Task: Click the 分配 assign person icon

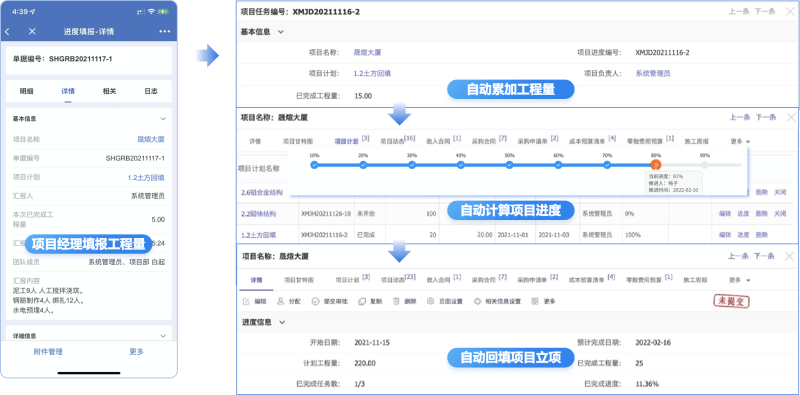Action: click(x=280, y=302)
